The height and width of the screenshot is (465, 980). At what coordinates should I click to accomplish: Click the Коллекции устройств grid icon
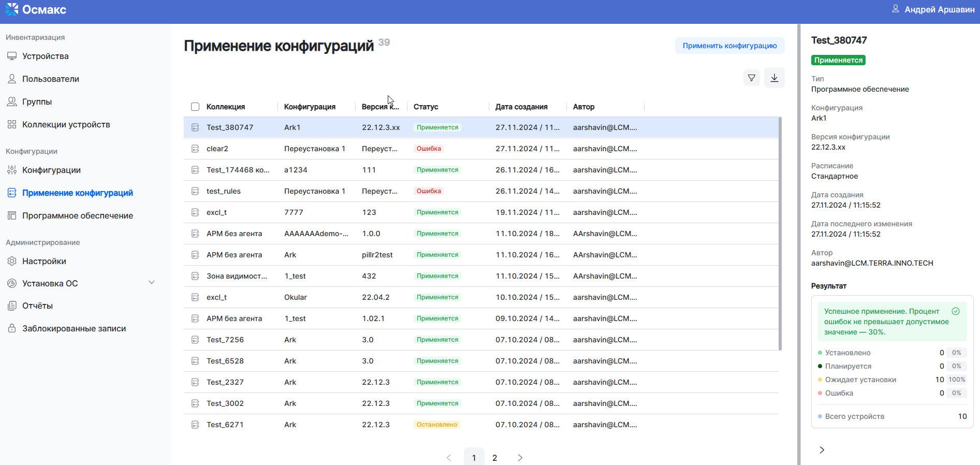coord(12,124)
